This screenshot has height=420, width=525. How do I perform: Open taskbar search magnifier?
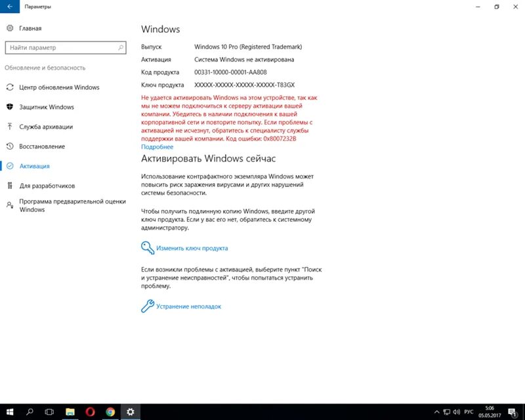30,412
